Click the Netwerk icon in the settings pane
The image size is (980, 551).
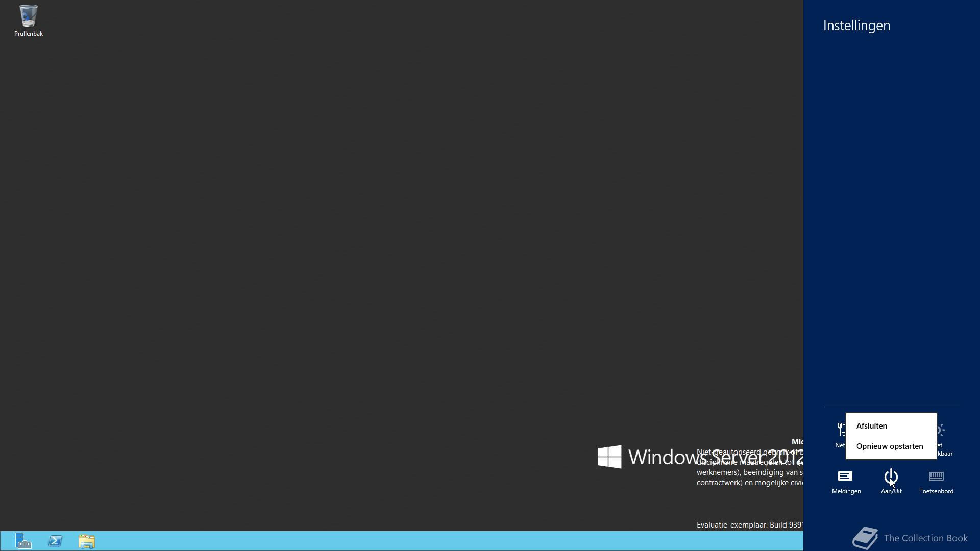tap(840, 436)
